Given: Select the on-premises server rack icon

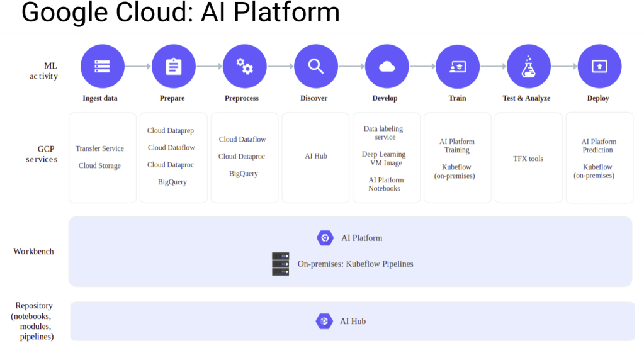Looking at the screenshot, I should click(281, 264).
